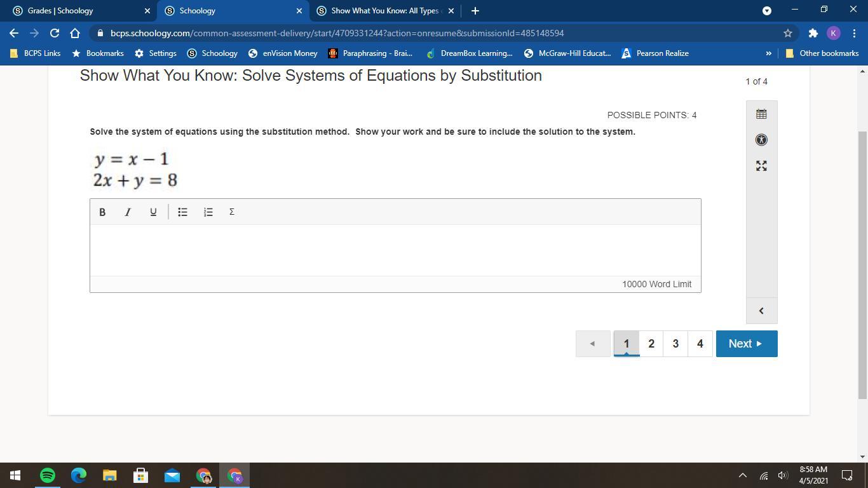Expand assessment to full screen

761,166
